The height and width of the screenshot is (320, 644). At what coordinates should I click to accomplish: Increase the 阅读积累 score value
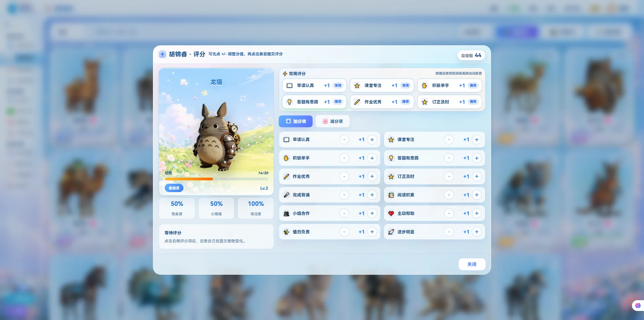pyautogui.click(x=477, y=195)
